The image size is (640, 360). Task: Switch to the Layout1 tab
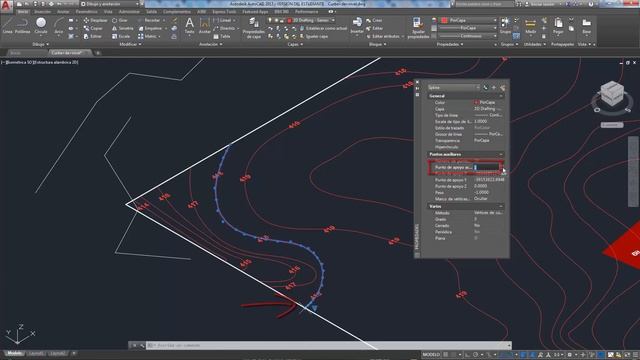click(x=36, y=353)
